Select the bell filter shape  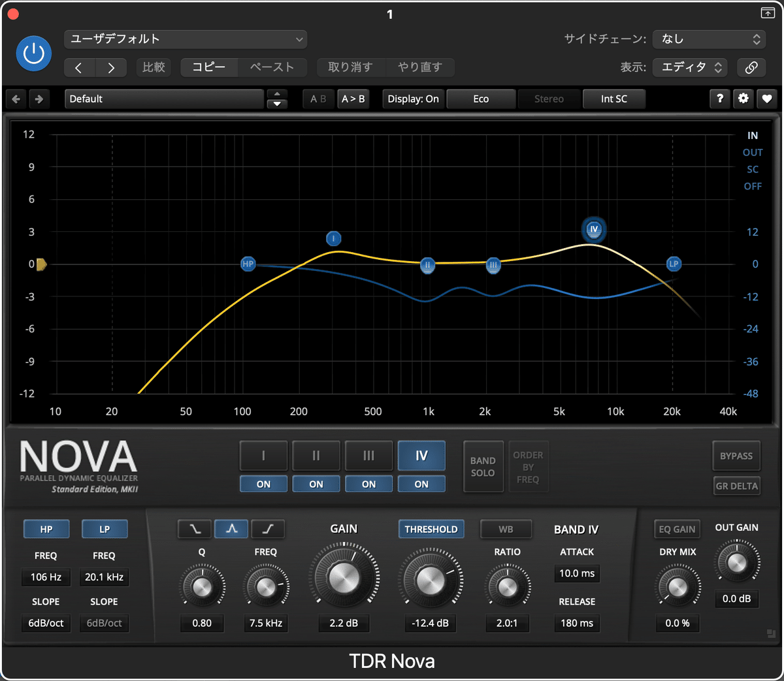(231, 529)
